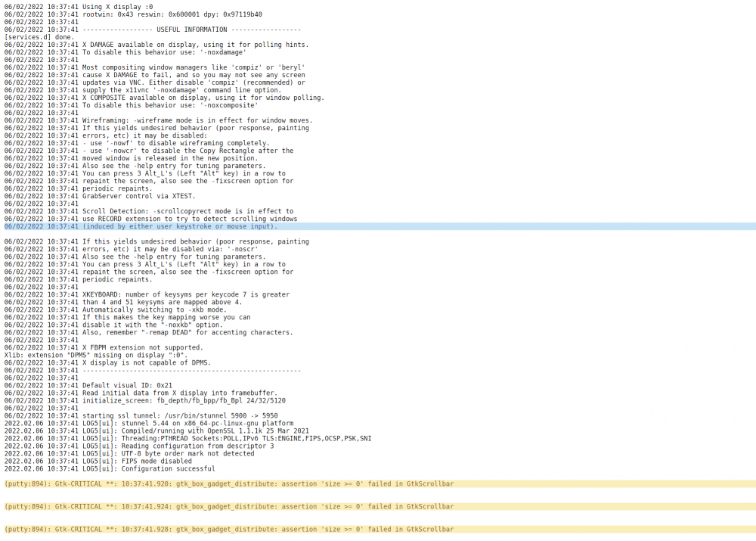Click the 'X DAMAGE available on display' line
The height and width of the screenshot is (541, 756).
[x=156, y=45]
